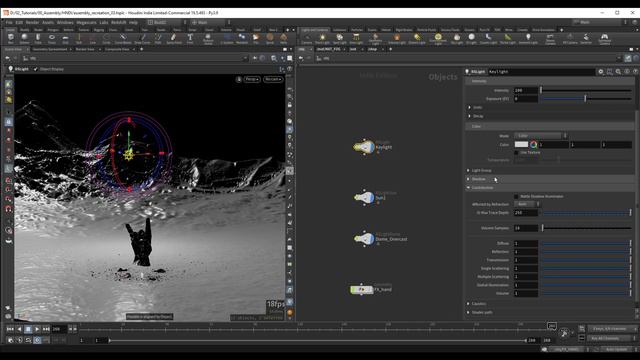Switch to Render View tab
The height and width of the screenshot is (360, 640).
click(x=85, y=49)
